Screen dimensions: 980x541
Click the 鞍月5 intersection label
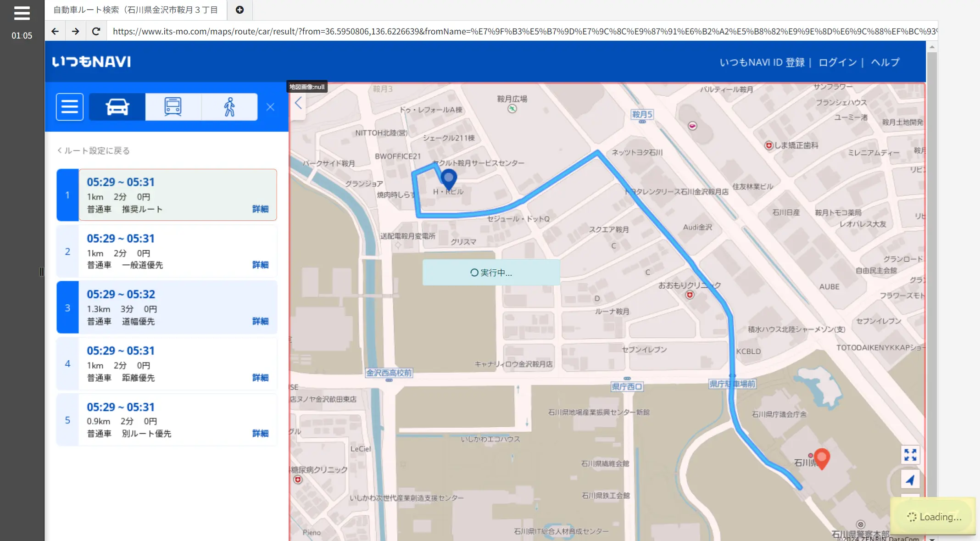pyautogui.click(x=642, y=115)
